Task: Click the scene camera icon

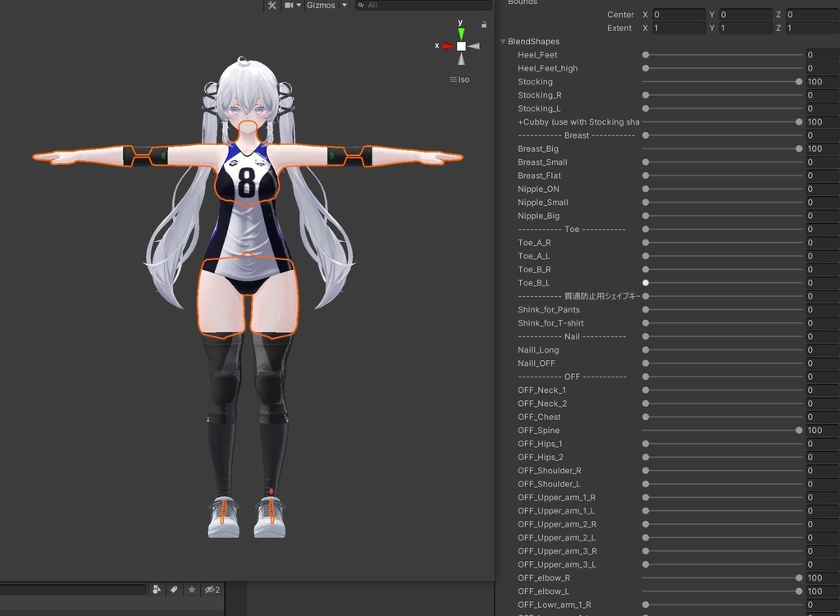Action: 289,6
